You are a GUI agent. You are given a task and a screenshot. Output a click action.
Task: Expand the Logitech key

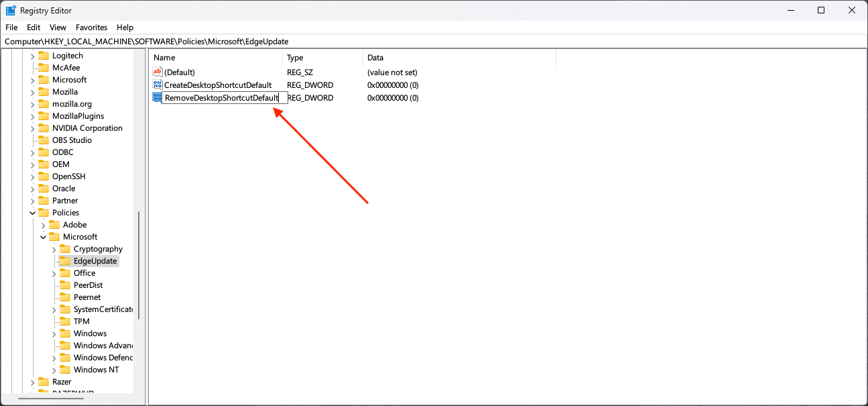tap(33, 56)
